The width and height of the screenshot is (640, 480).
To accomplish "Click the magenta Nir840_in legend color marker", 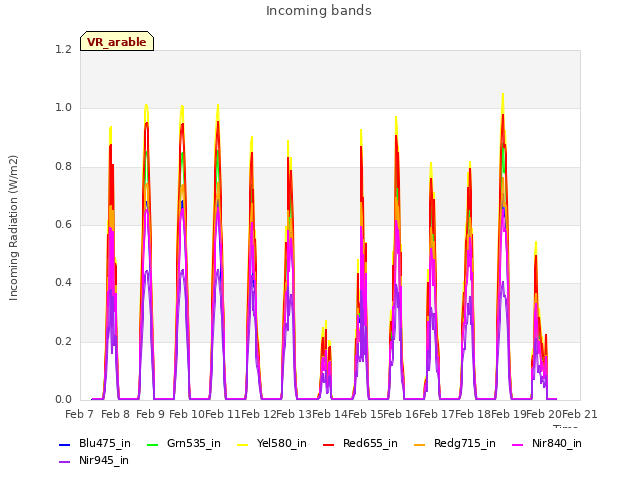I will [x=518, y=444].
